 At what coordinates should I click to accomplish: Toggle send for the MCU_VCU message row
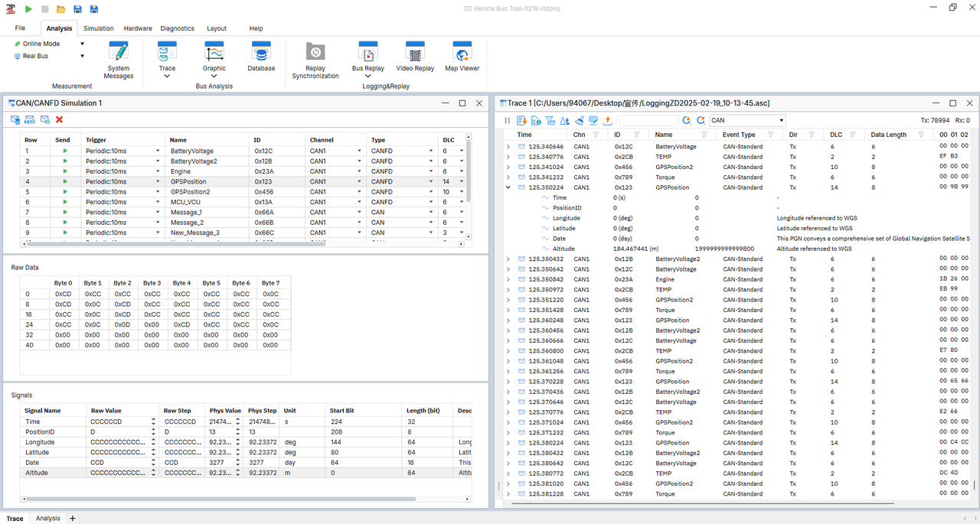pyautogui.click(x=65, y=202)
